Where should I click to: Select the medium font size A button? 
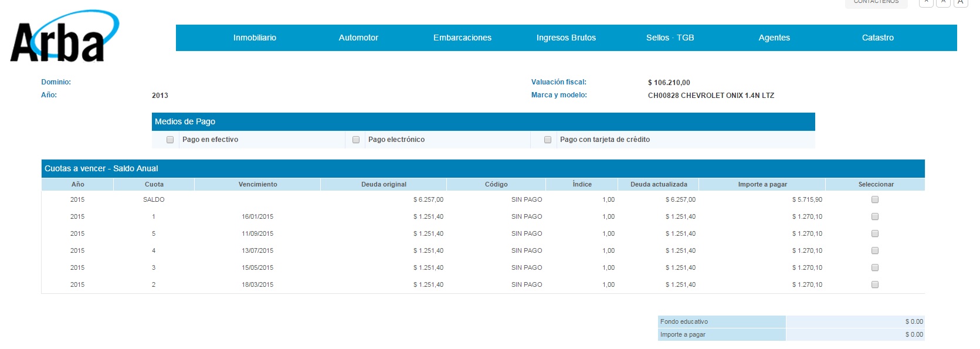[x=943, y=2]
